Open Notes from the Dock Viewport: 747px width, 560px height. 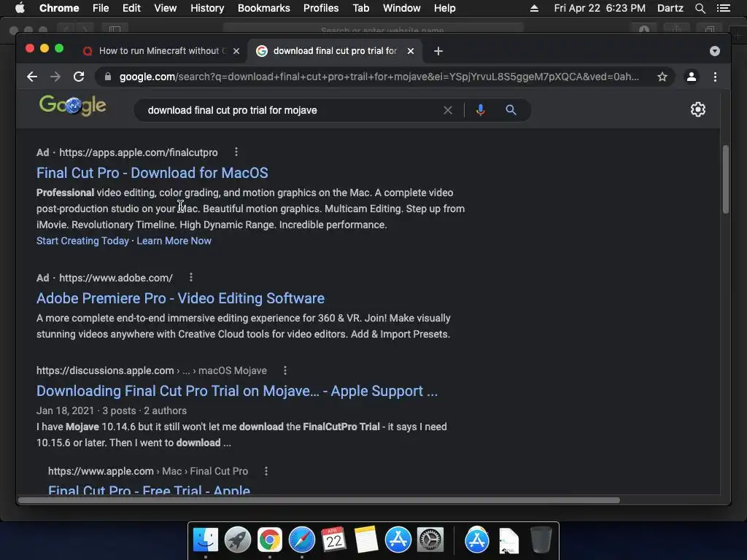pyautogui.click(x=366, y=540)
